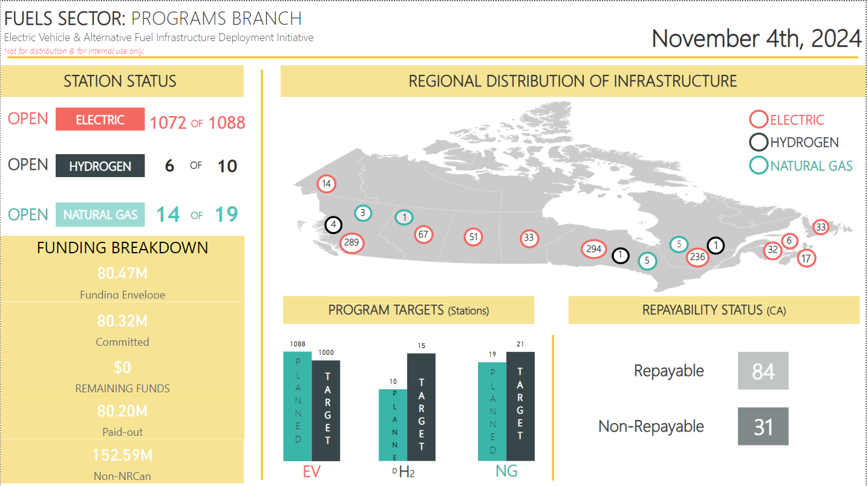The height and width of the screenshot is (486, 868).
Task: Click the REPAYABILITY STATUS (CA) header
Action: [x=714, y=310]
